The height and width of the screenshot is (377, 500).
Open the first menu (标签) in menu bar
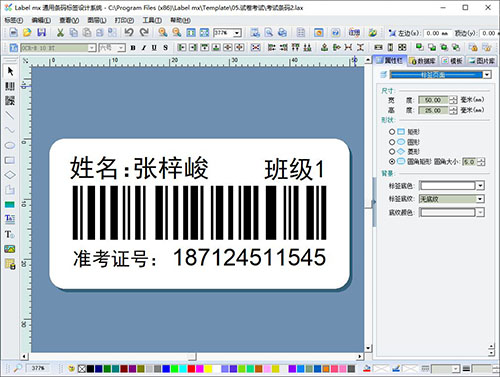point(13,20)
